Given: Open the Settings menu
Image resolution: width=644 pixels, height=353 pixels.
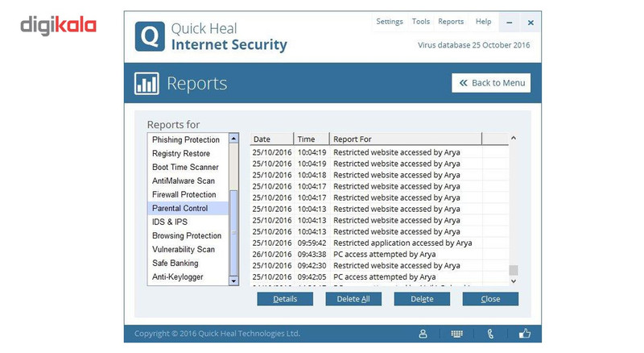Looking at the screenshot, I should (390, 22).
